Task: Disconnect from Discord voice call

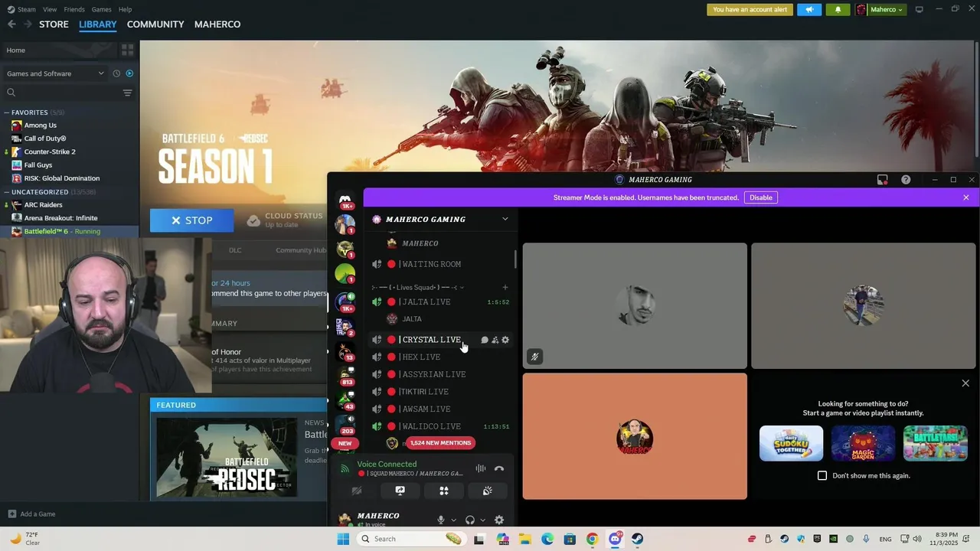Action: (x=499, y=468)
